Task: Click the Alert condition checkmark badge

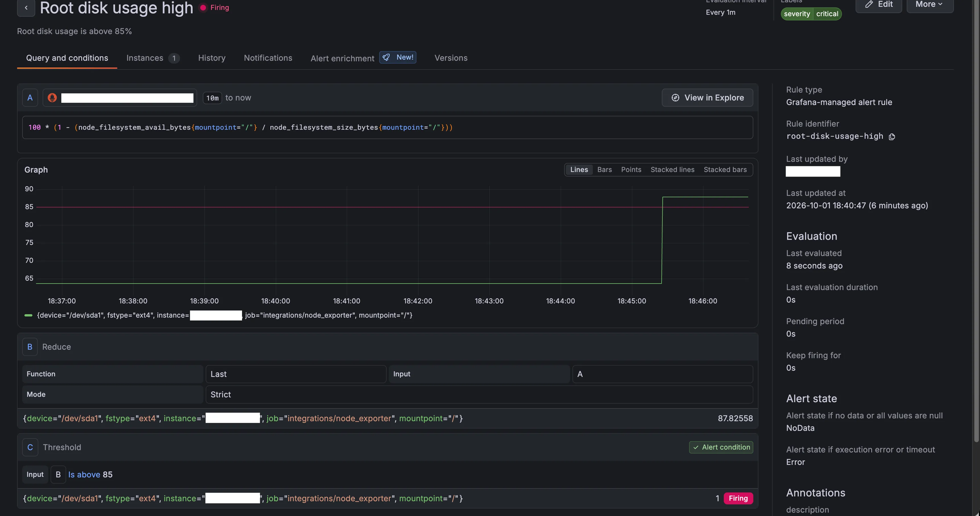Action: [x=721, y=447]
